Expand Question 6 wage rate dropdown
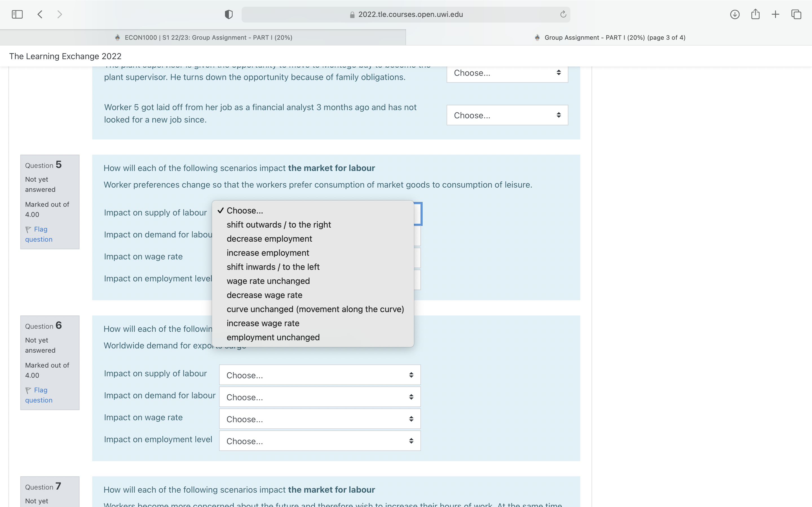 click(x=319, y=419)
